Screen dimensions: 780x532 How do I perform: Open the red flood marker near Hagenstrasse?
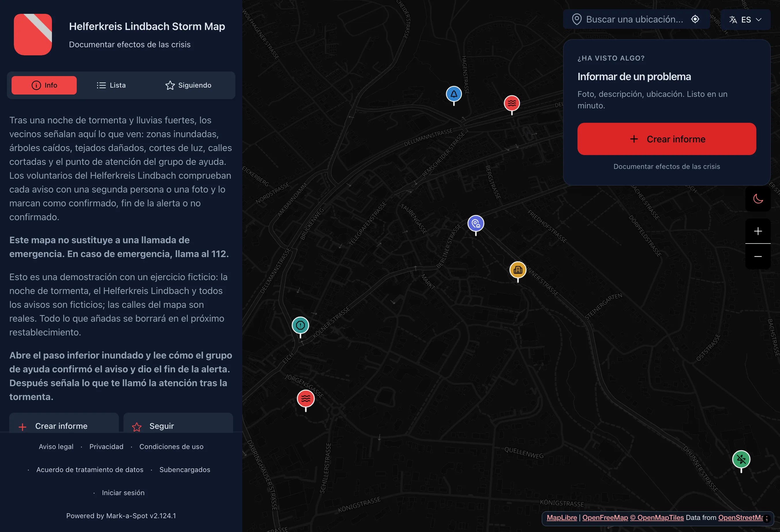pyautogui.click(x=512, y=103)
